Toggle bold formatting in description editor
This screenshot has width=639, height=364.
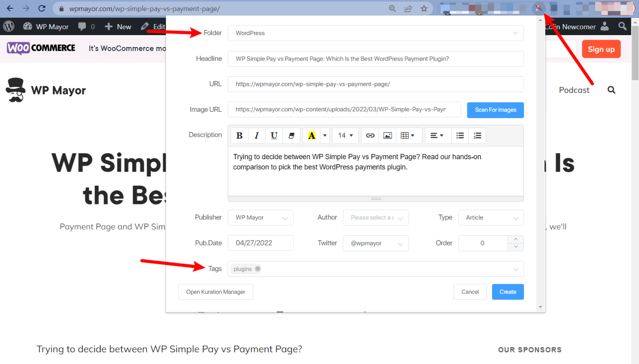pos(240,135)
